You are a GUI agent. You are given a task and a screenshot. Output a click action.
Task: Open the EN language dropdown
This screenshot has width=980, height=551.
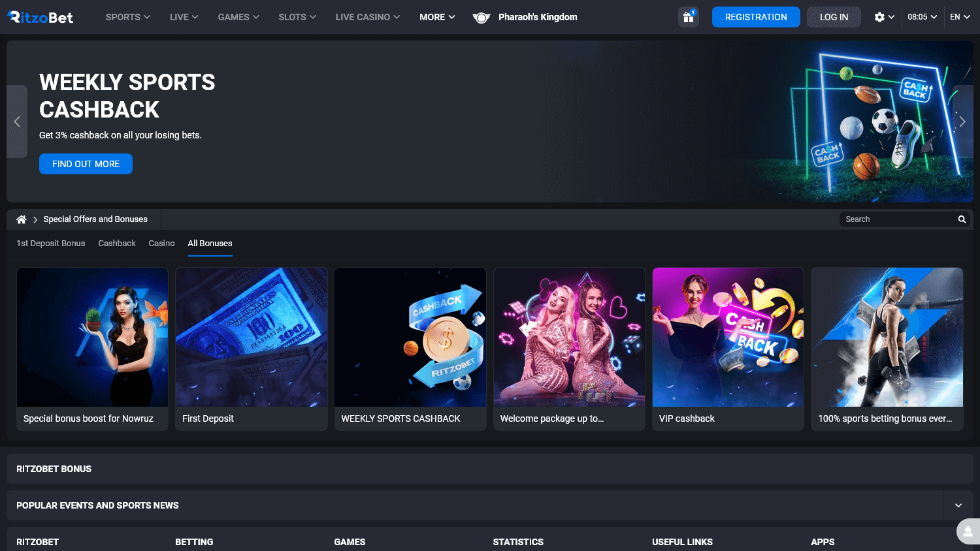click(960, 17)
